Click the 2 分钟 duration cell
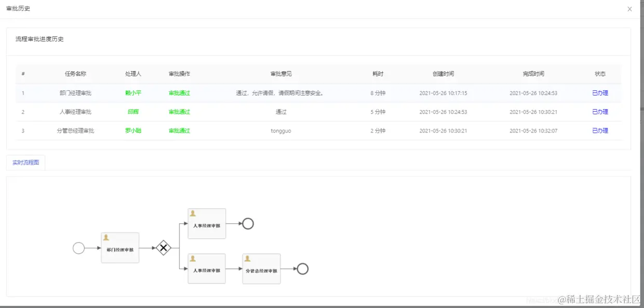The height and width of the screenshot is (308, 644). click(378, 130)
